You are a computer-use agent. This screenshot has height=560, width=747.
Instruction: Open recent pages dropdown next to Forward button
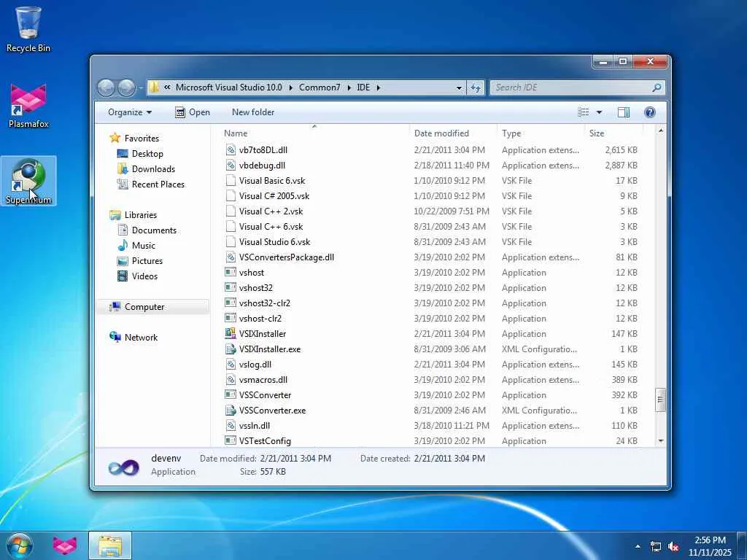point(141,87)
